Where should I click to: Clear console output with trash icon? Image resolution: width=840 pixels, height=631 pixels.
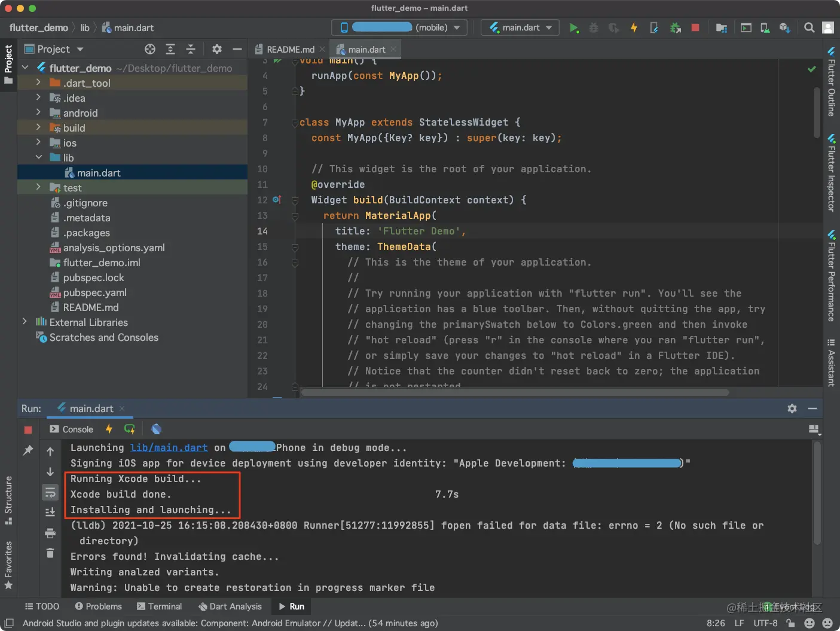click(x=50, y=553)
